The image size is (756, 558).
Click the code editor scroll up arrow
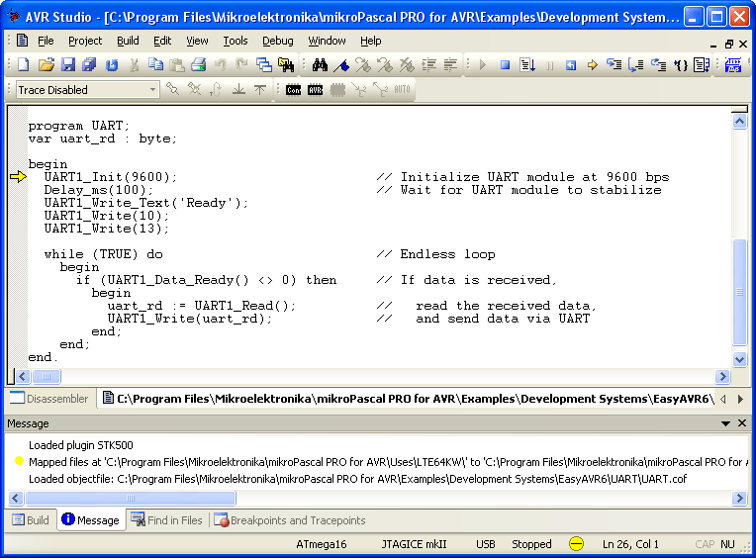pos(739,122)
